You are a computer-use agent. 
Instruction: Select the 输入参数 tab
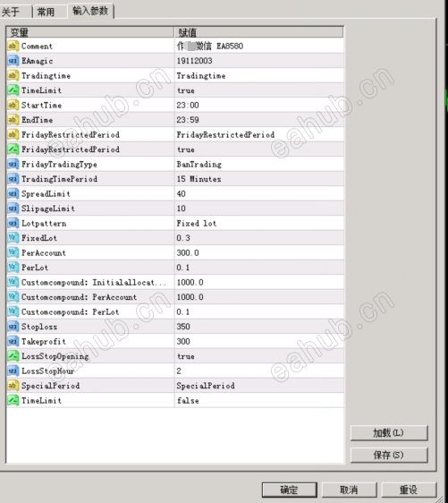(90, 11)
